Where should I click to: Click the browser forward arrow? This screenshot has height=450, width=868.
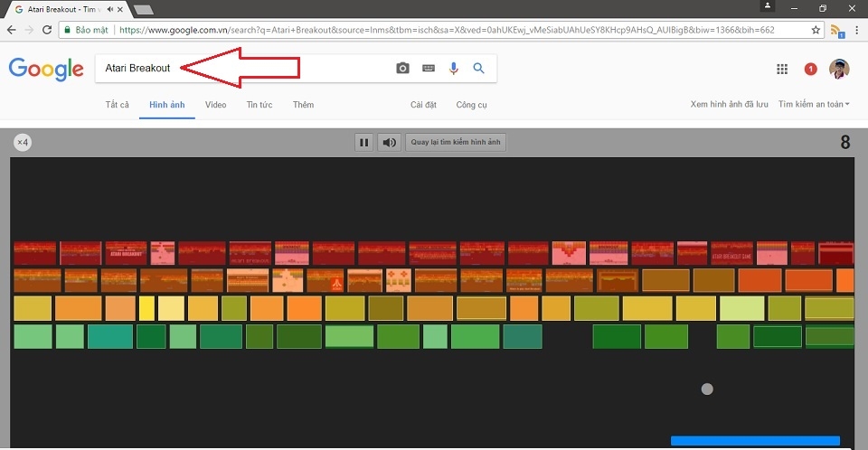29,30
